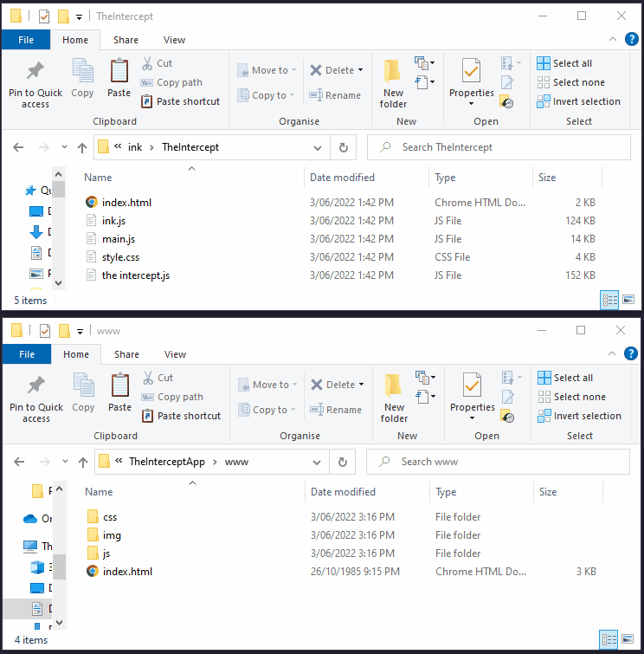Viewport: 644px width, 654px height.
Task: Open recent locations dropdown in TheIntercept window
Action: pyautogui.click(x=64, y=146)
